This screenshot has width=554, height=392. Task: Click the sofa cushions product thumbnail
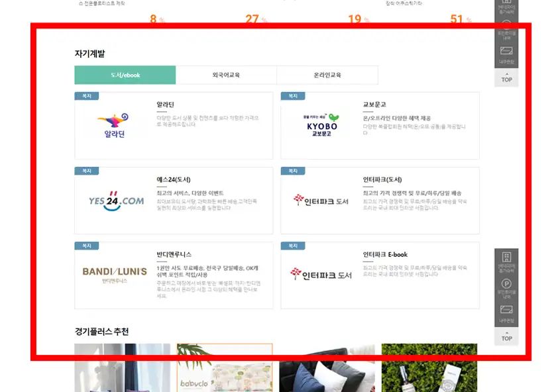click(x=327, y=367)
